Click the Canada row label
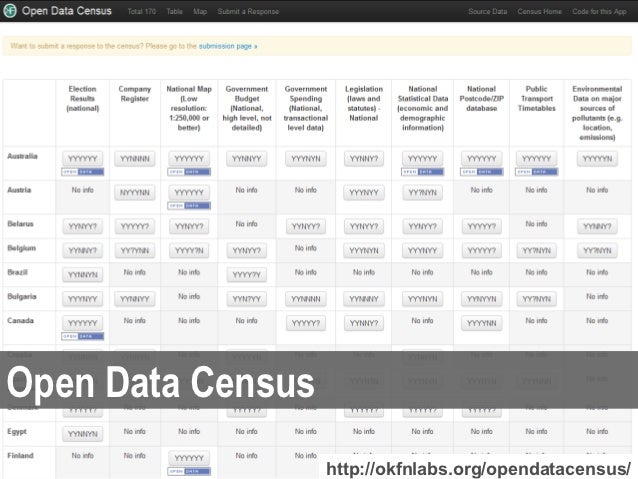638x479 pixels. coord(20,321)
